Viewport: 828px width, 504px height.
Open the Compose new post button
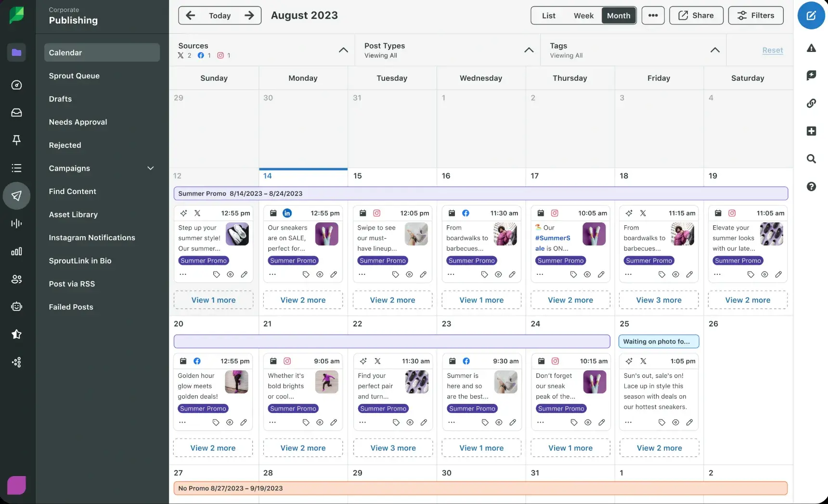tap(811, 15)
